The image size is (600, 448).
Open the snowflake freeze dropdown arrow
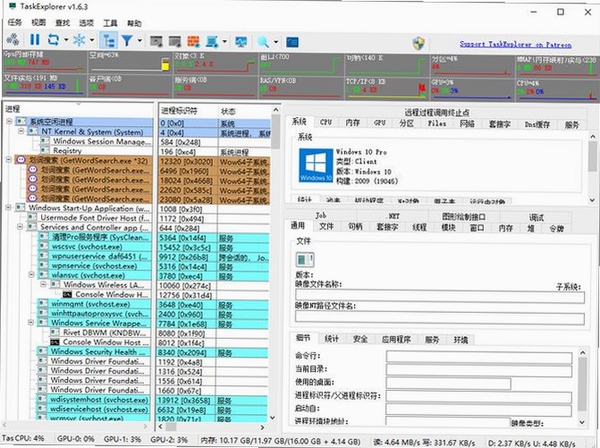coord(92,40)
